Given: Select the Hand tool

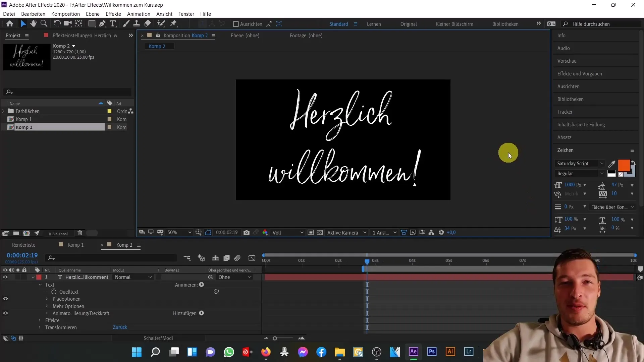Looking at the screenshot, I should (33, 23).
